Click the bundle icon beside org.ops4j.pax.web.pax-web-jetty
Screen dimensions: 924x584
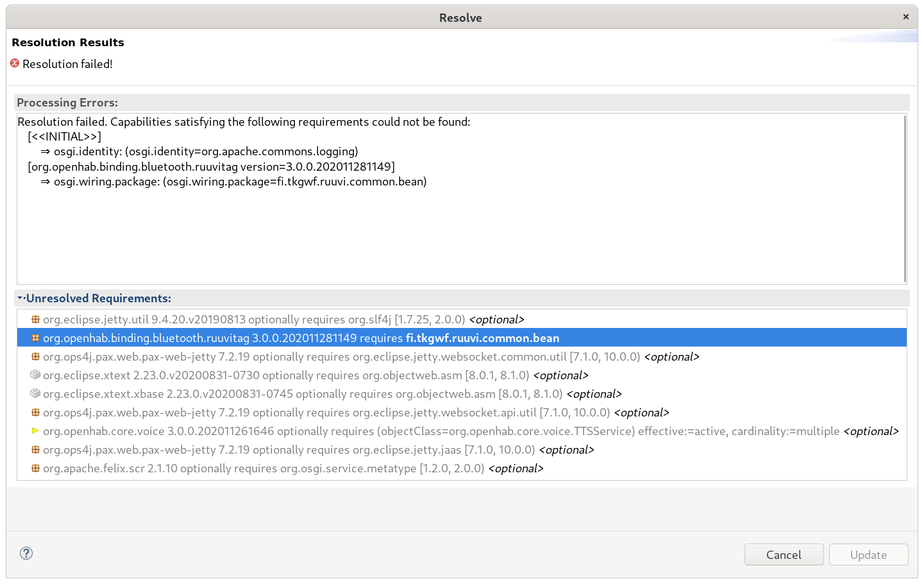pyautogui.click(x=35, y=356)
